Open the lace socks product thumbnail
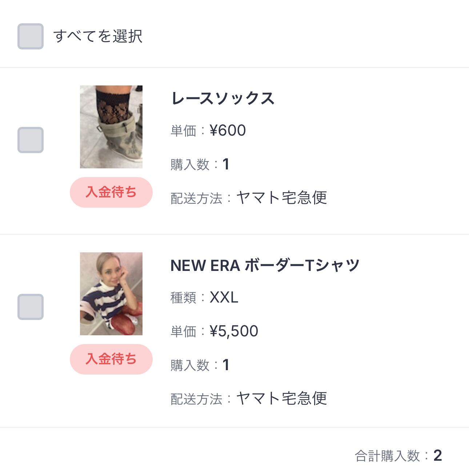Screen dimensions: 469x476 pos(111,127)
